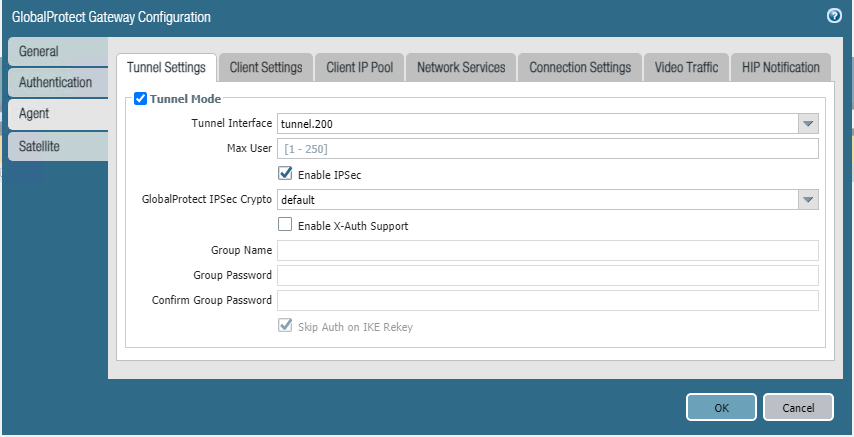Toggle the Tunnel Mode checkbox
The image size is (854, 437).
point(141,99)
